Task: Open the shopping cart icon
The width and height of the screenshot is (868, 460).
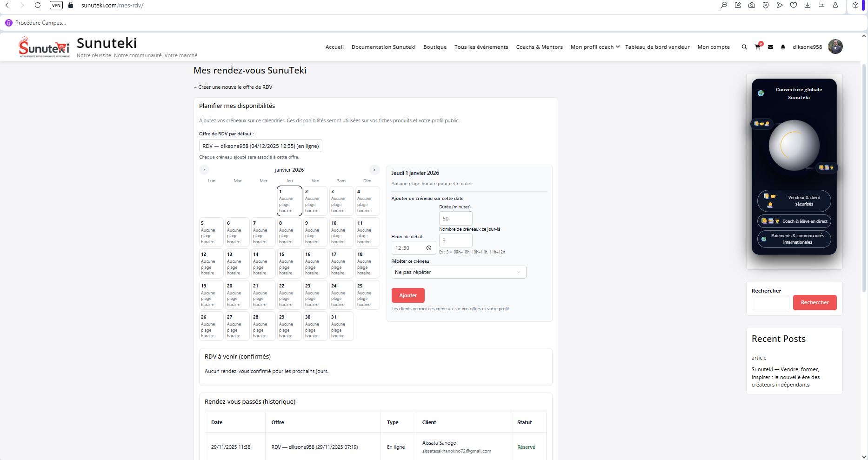Action: tap(757, 47)
